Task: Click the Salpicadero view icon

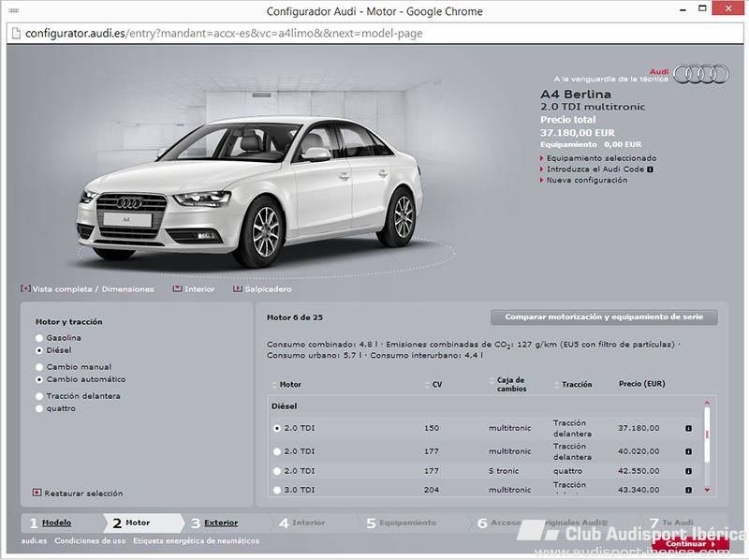Action: click(238, 288)
